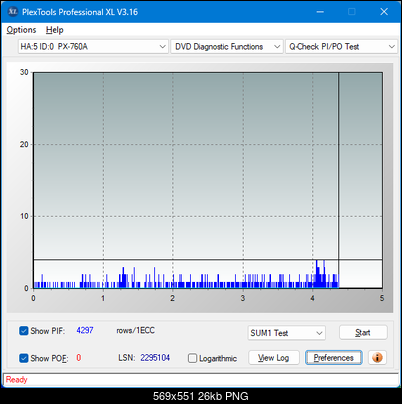Toggle the Show POF checkbox
Image resolution: width=402 pixels, height=404 pixels.
pyautogui.click(x=24, y=358)
